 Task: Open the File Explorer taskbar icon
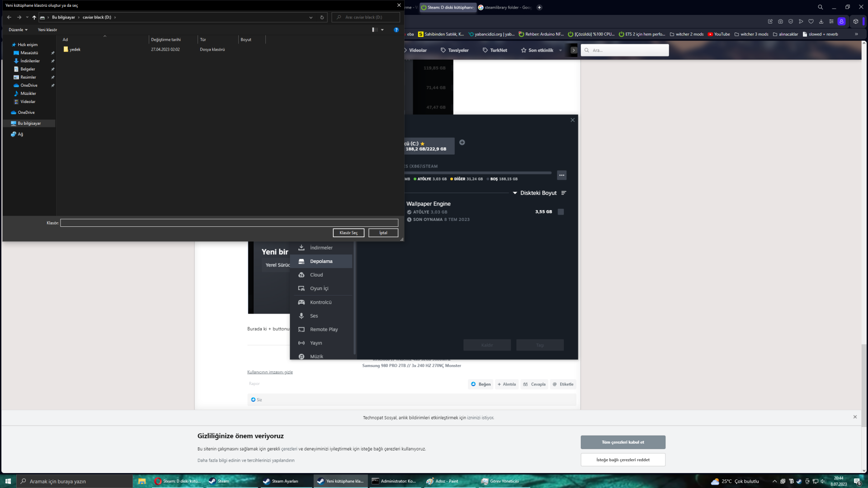(142, 481)
